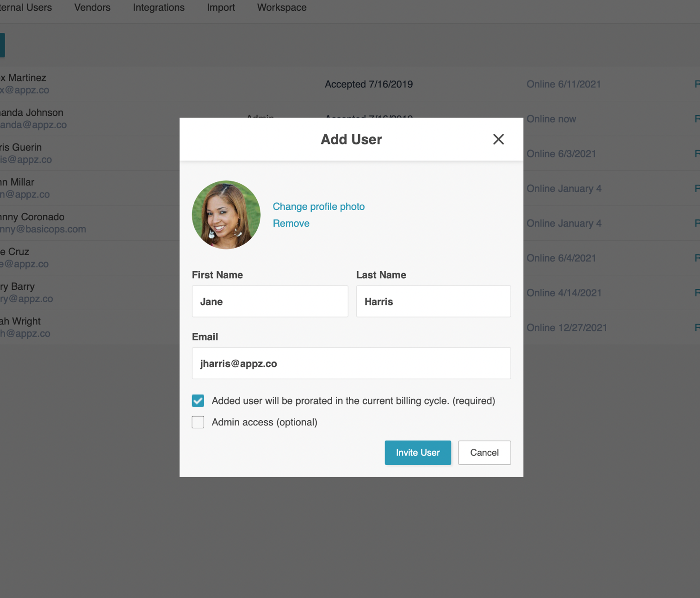Viewport: 700px width, 598px height.
Task: Focus the Last Name field
Action: tap(434, 301)
